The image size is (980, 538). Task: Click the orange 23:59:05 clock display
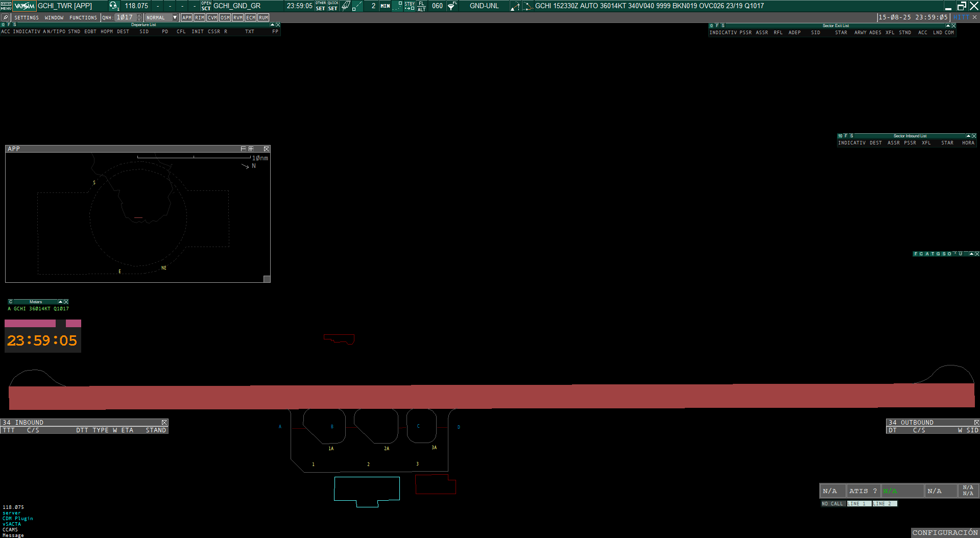coord(42,340)
